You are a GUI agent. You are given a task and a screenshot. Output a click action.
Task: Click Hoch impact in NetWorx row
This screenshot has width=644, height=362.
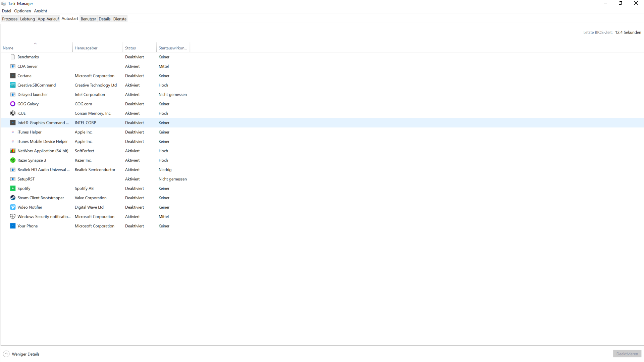(163, 151)
